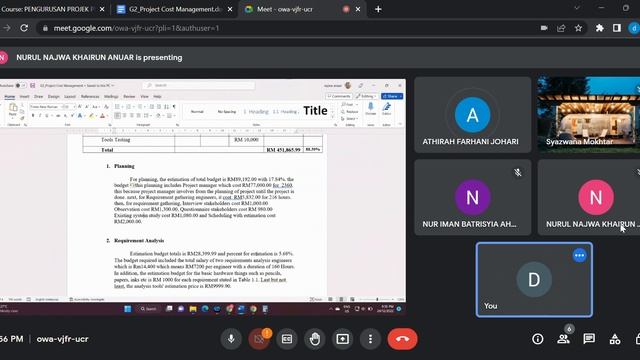Open Chrome profile avatar
The image size is (640, 360).
tap(634, 28)
